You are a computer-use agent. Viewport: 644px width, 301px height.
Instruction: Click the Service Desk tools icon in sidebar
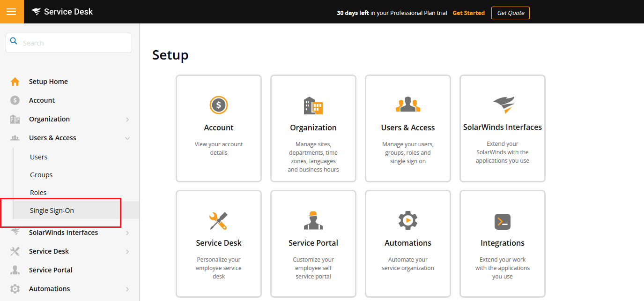click(x=15, y=251)
